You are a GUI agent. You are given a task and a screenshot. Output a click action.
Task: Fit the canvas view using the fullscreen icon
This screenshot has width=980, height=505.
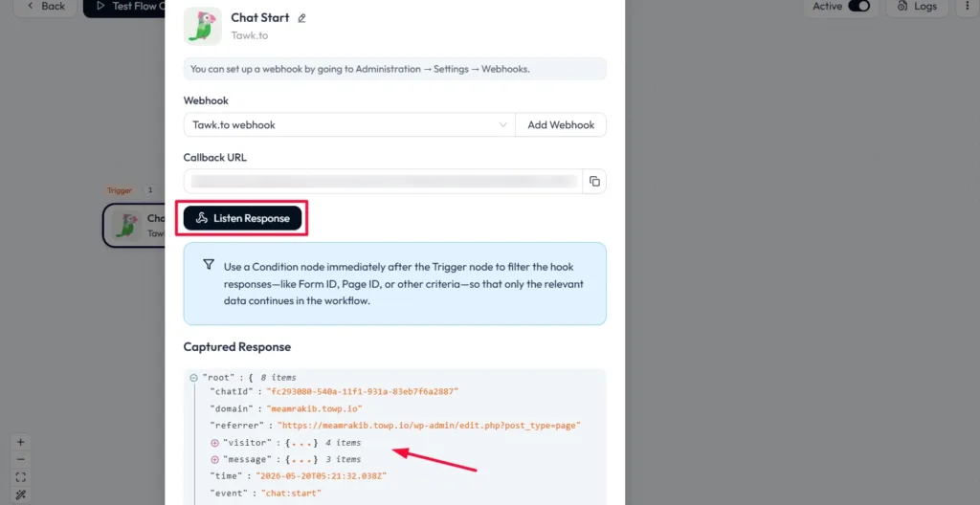(x=21, y=477)
